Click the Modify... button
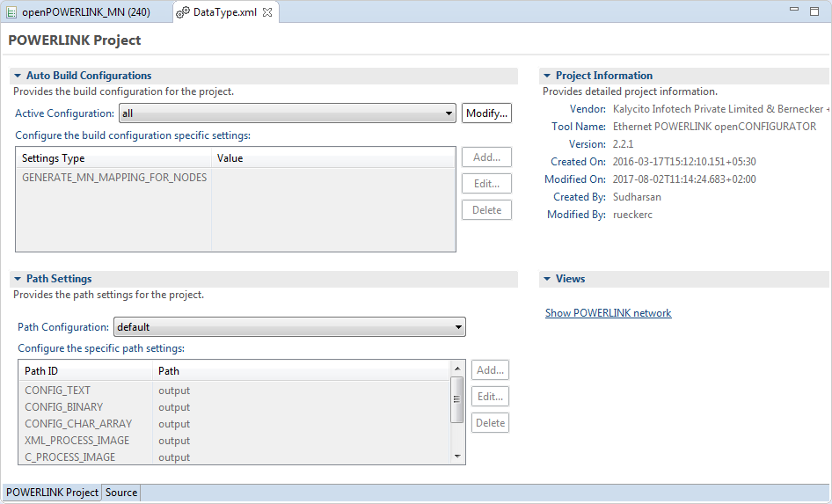 [x=486, y=113]
